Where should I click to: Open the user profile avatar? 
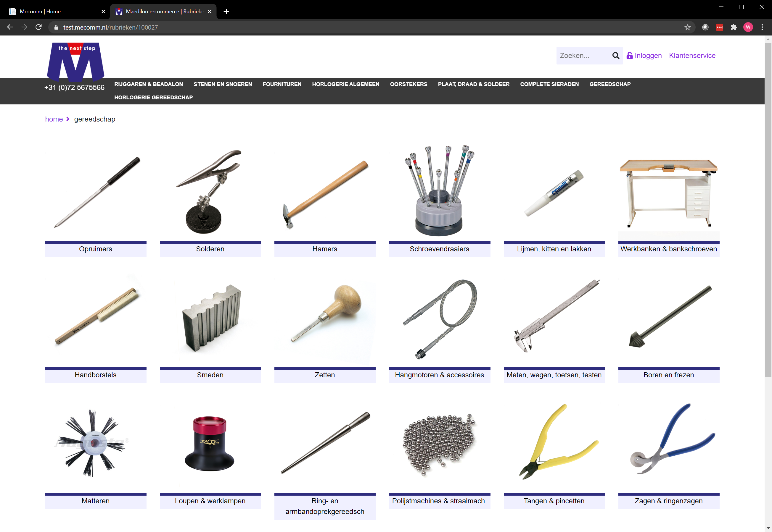coord(748,27)
